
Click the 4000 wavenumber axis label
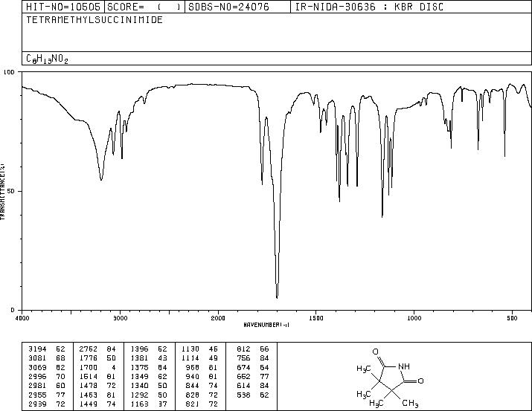(22, 318)
